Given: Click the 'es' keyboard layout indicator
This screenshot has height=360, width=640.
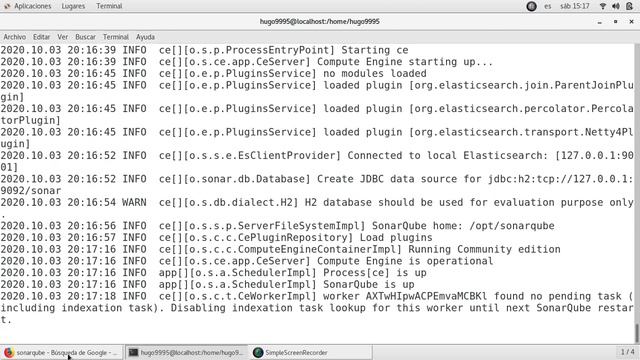Looking at the screenshot, I should click(x=548, y=6).
